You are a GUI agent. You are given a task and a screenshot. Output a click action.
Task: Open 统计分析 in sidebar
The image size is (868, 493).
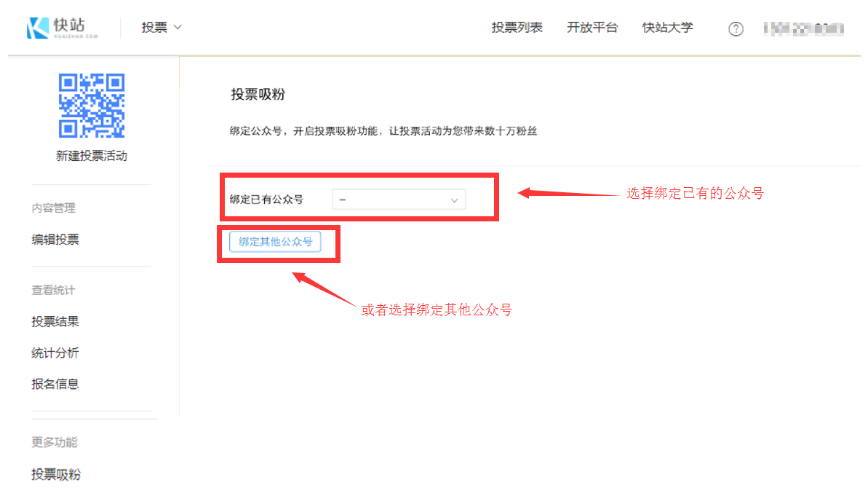55,353
